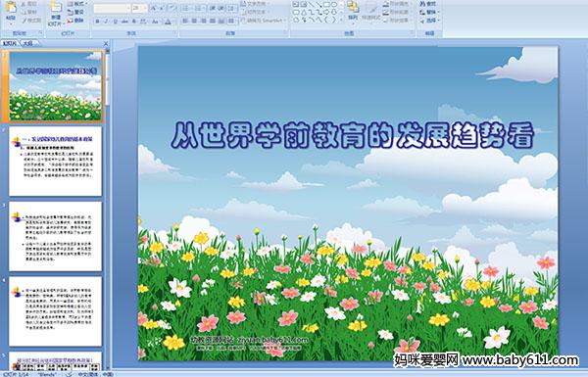Screen dimensions: 588x377
Task: Toggle Bold formatting
Action: [x=97, y=22]
